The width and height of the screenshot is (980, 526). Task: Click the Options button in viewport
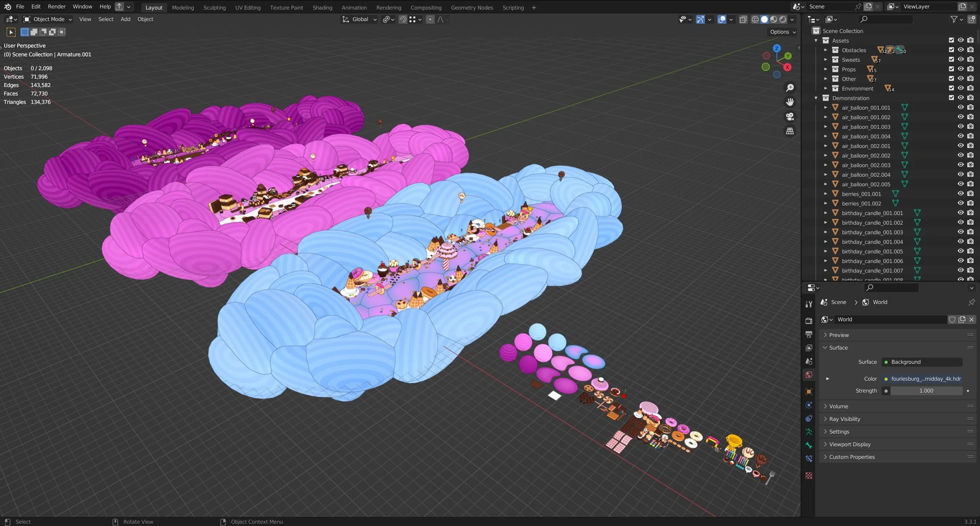pos(783,32)
